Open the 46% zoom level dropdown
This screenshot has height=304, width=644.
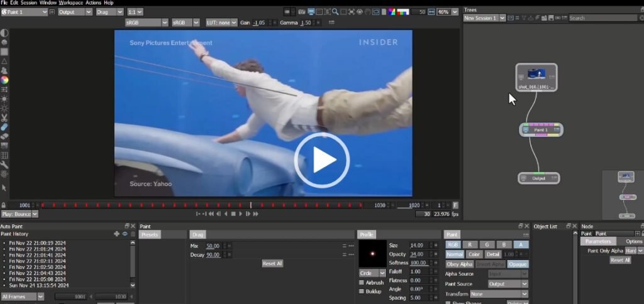coord(447,12)
